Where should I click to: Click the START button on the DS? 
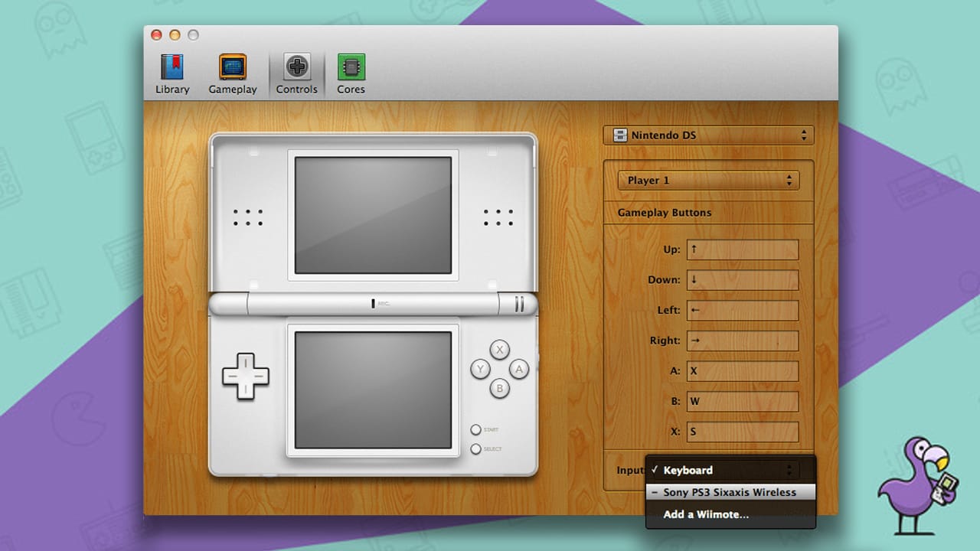click(x=475, y=430)
